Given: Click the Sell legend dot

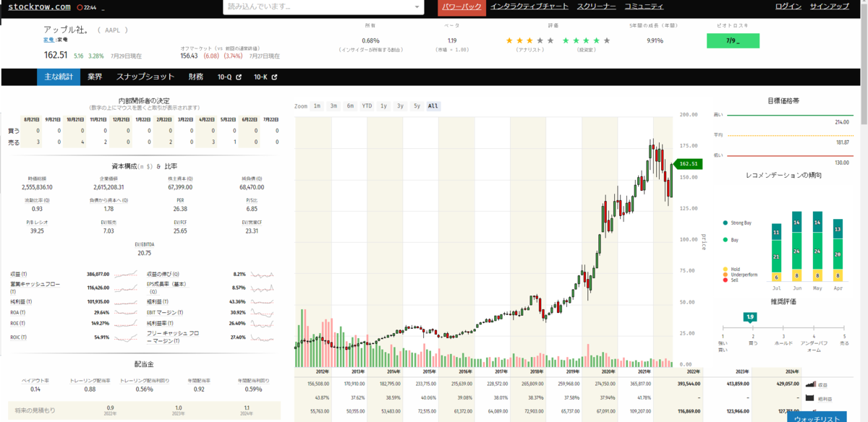Looking at the screenshot, I should tap(725, 280).
